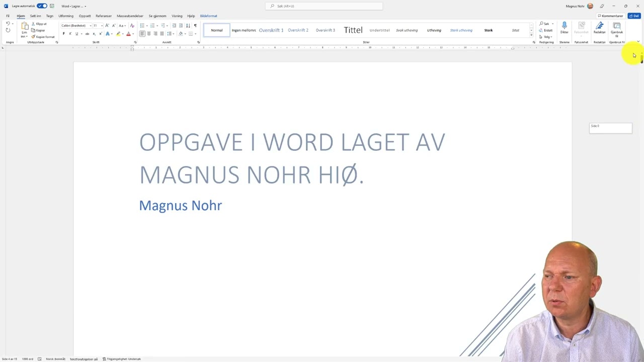Viewport: 644px width, 362px height.
Task: Open the Bildeformat contextual tab
Action: (208, 16)
